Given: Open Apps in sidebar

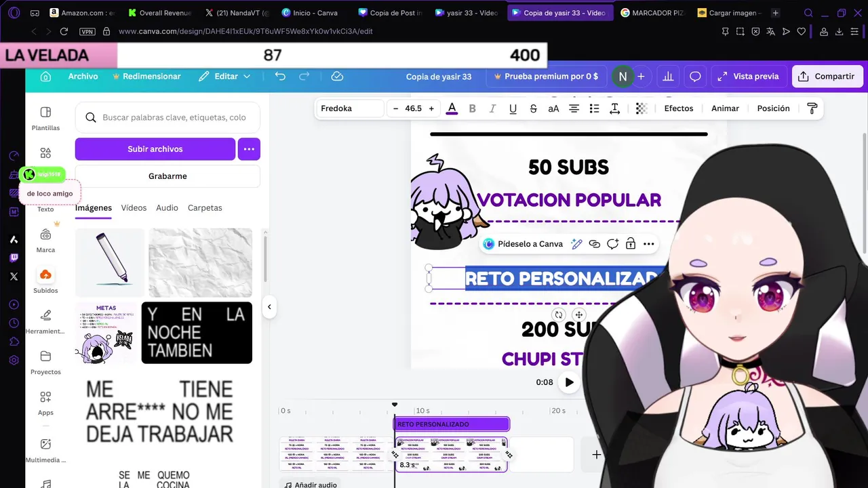Looking at the screenshot, I should point(45,403).
